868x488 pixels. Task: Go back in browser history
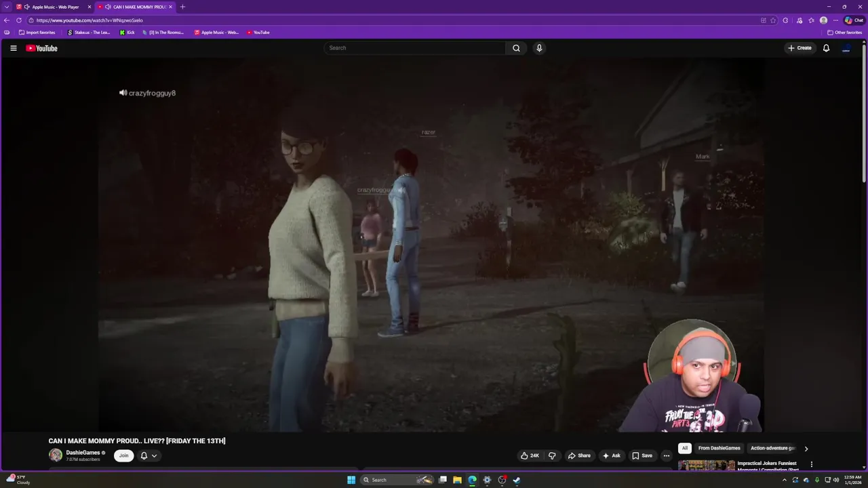(x=7, y=20)
